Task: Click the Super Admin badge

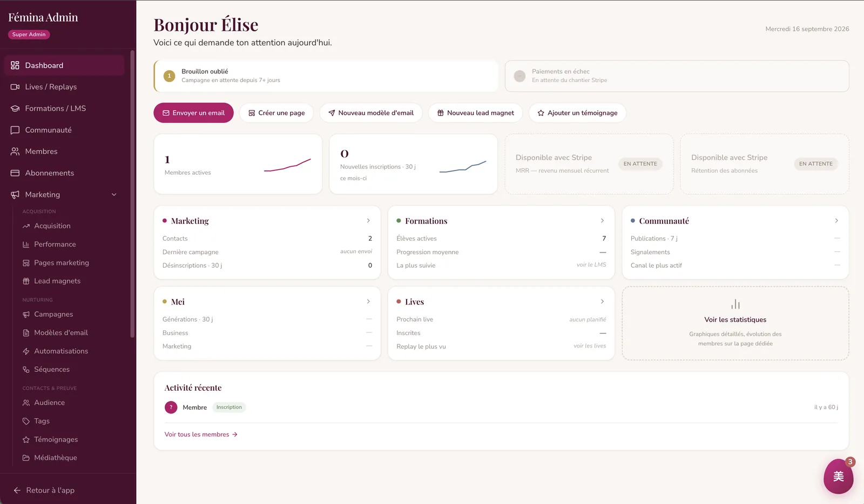Action: coord(29,35)
